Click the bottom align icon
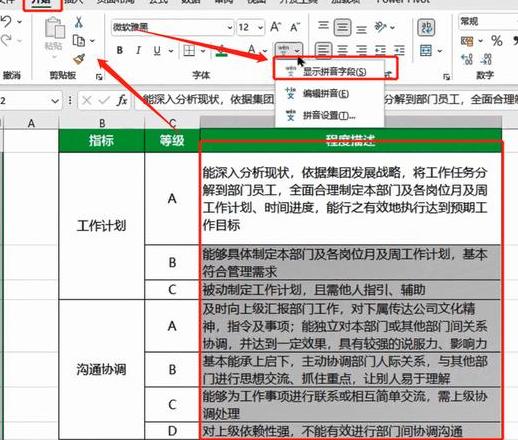The image size is (518, 440). click(361, 29)
